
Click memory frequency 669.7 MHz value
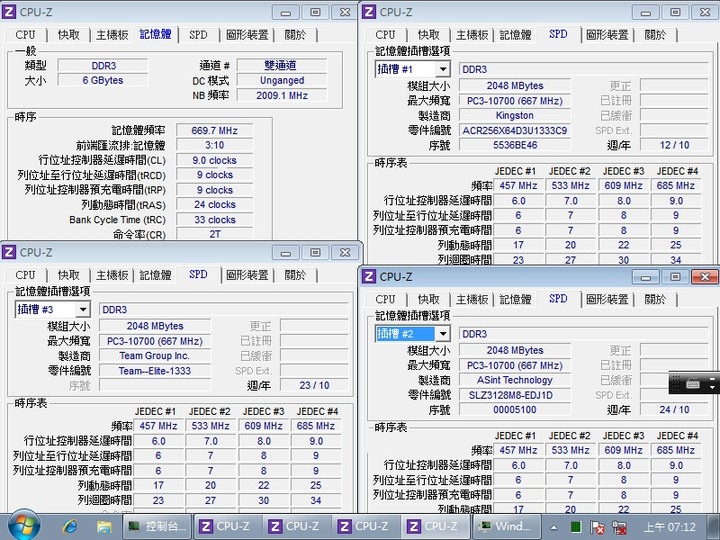point(214,130)
